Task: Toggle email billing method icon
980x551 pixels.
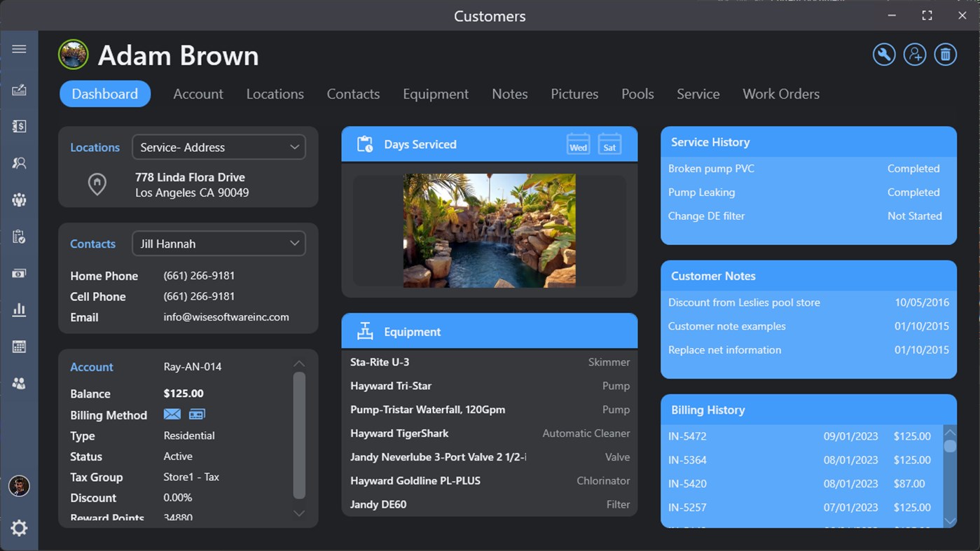Action: 172,414
